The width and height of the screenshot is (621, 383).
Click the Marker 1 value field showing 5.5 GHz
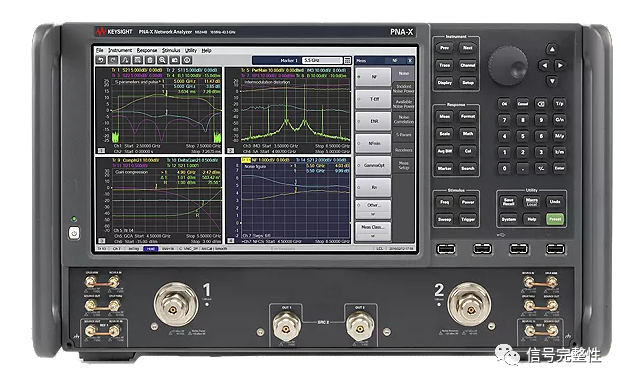point(322,61)
